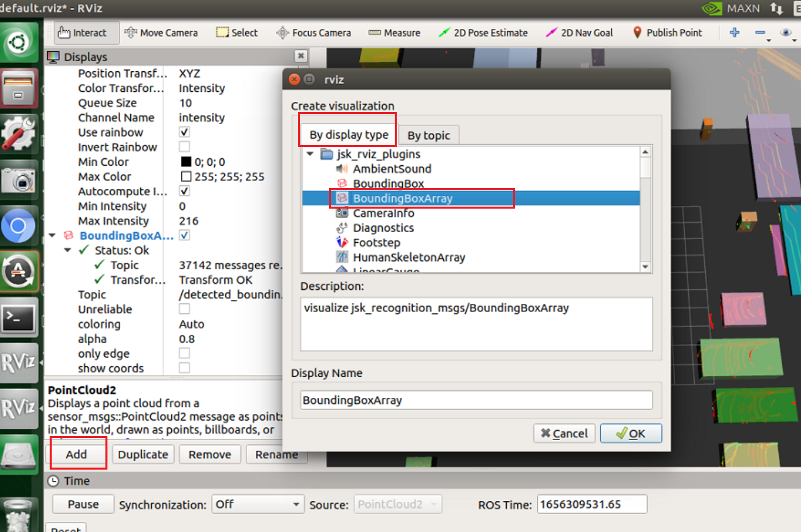Enable the Invert Rainbow checkbox
Viewport: 801px width, 532px height.
[183, 147]
